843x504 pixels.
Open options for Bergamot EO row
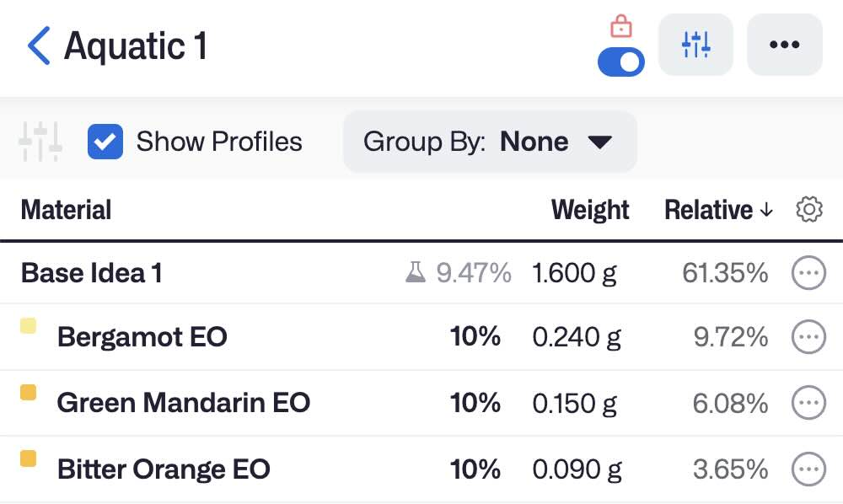coord(808,338)
